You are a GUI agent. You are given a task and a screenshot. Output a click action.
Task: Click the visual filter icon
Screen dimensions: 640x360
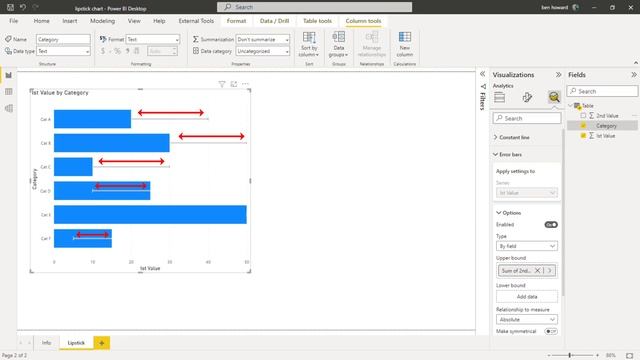222,84
